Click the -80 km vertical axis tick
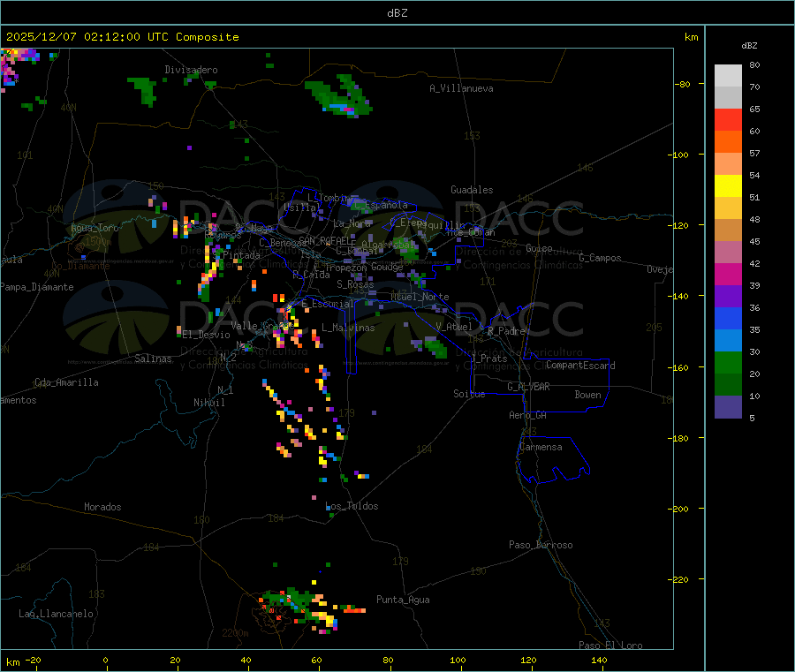795x672 pixels. point(683,84)
